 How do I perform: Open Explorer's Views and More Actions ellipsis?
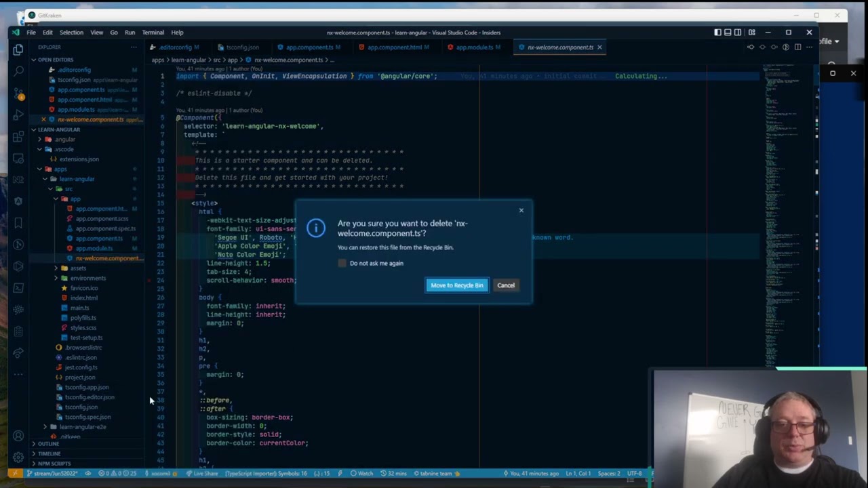point(134,47)
